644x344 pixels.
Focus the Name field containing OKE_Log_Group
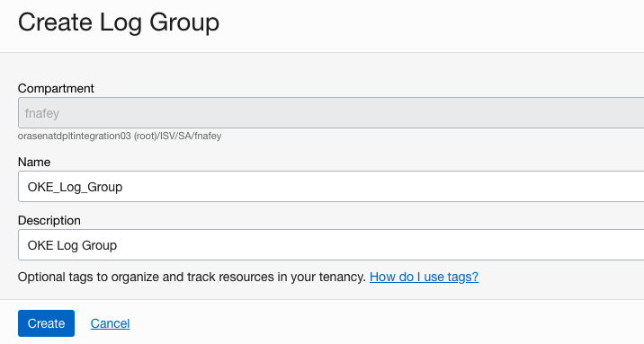331,187
